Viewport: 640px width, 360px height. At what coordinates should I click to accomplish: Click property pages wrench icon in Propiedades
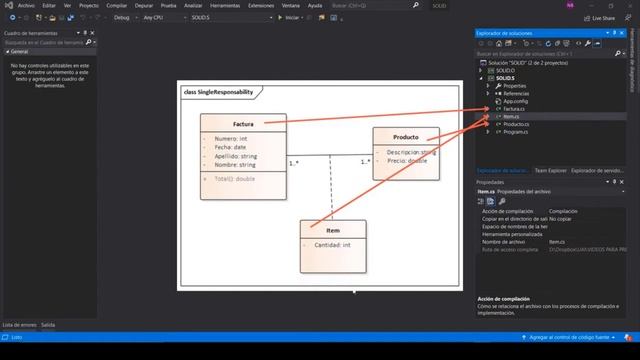pos(502,201)
